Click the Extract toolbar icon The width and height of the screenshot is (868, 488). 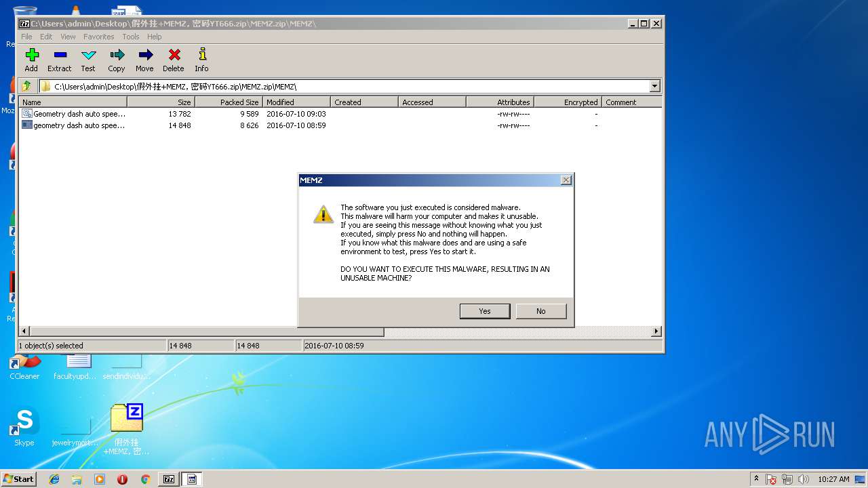coord(60,60)
